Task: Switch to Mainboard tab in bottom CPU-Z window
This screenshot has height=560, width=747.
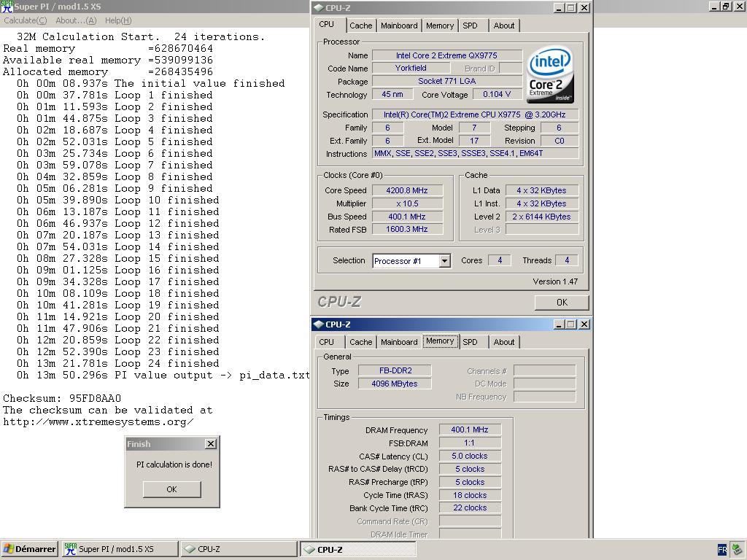Action: tap(399, 342)
